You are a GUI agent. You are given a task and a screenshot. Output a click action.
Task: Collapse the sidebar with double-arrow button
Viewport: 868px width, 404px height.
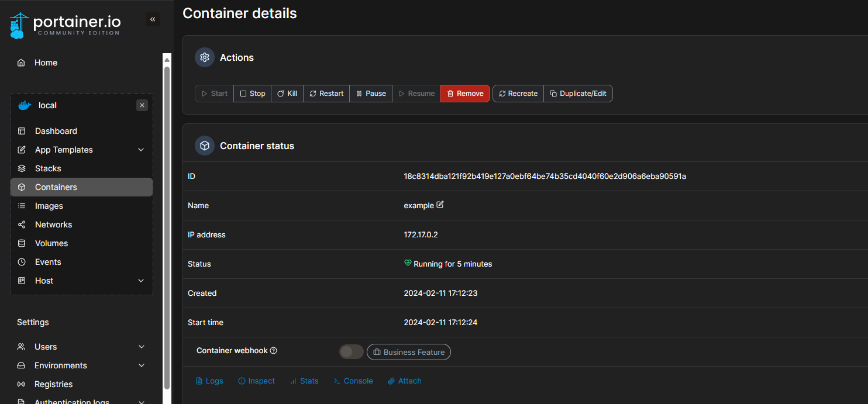click(153, 19)
